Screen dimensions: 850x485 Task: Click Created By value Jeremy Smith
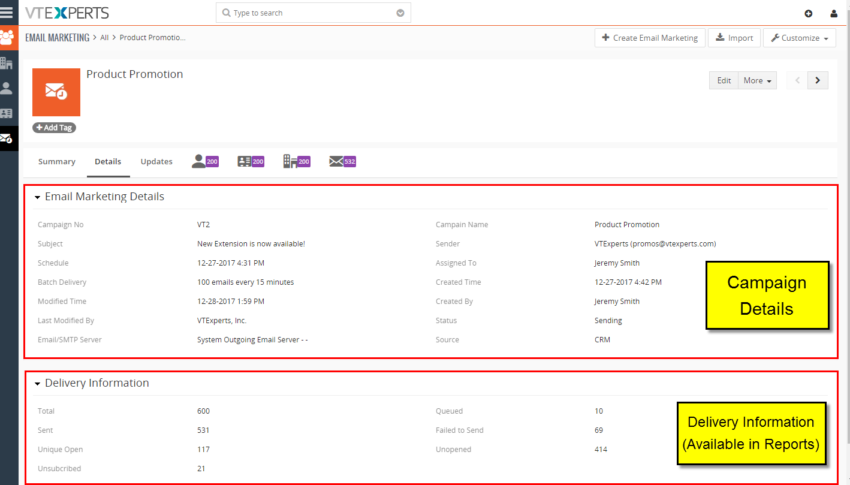pyautogui.click(x=617, y=301)
